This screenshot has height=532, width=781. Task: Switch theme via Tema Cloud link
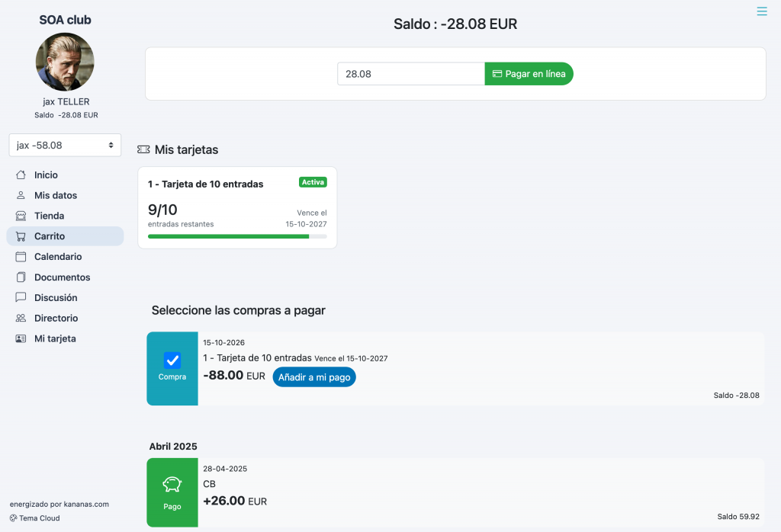[35, 518]
